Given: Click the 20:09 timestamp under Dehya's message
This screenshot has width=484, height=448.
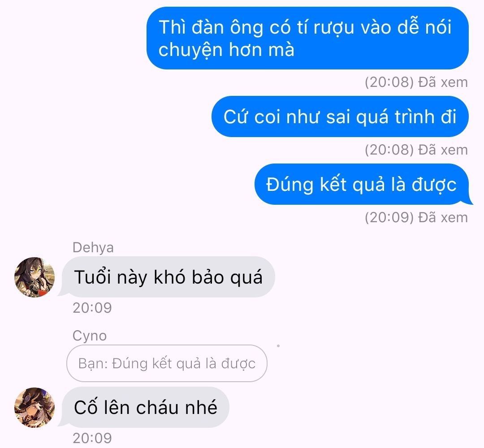Looking at the screenshot, I should tap(92, 308).
